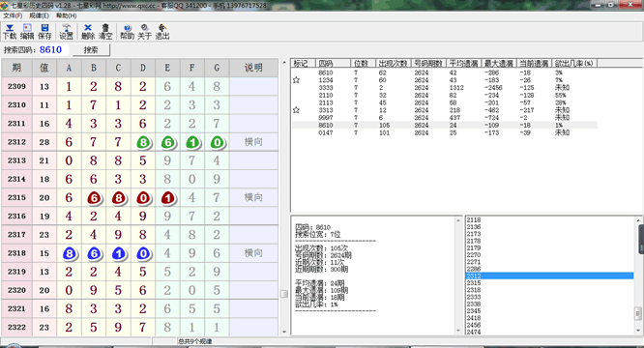Screen dimensions: 644x348
Task: Click history grid scrollbar up arrow
Action: click(x=284, y=63)
